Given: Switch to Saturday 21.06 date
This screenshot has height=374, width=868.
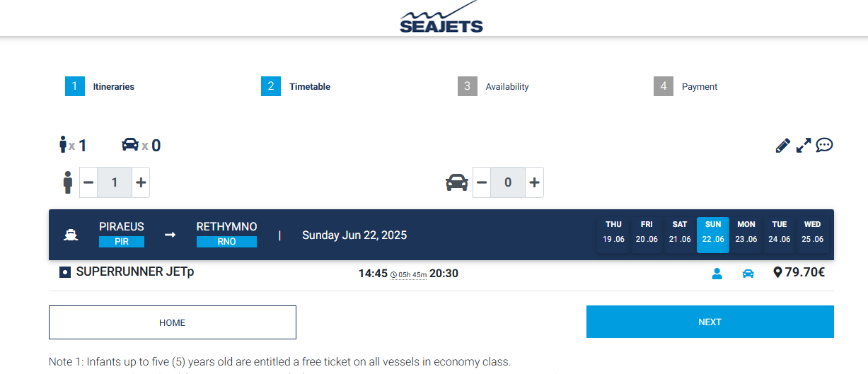Looking at the screenshot, I should (680, 232).
